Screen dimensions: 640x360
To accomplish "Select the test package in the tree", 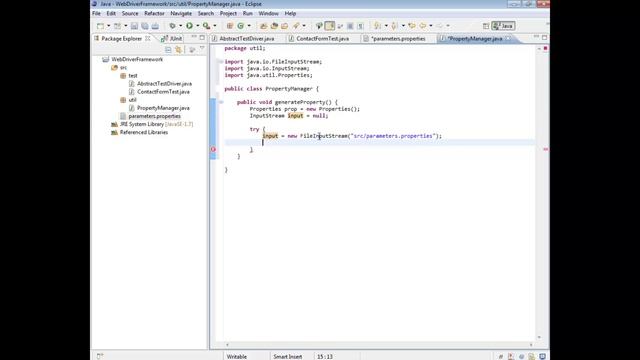I will tap(133, 76).
